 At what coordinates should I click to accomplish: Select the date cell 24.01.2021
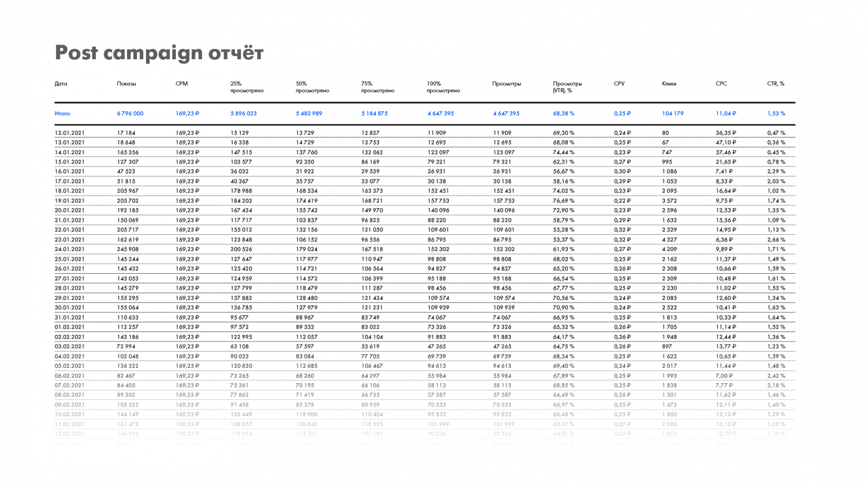(69, 249)
